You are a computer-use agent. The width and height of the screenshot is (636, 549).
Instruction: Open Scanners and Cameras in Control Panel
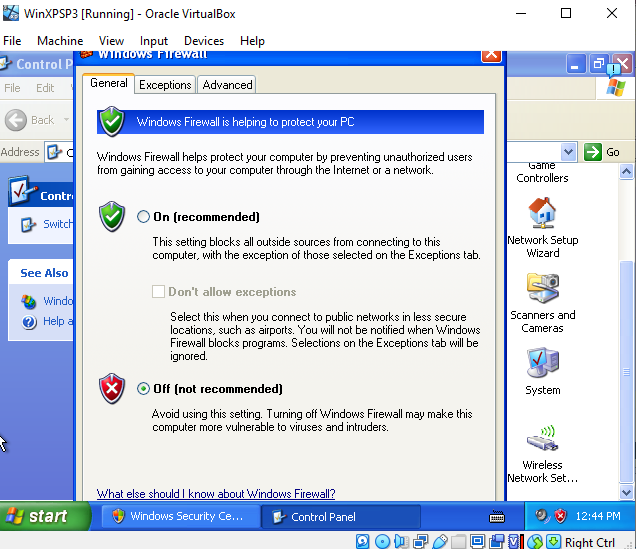point(543,303)
